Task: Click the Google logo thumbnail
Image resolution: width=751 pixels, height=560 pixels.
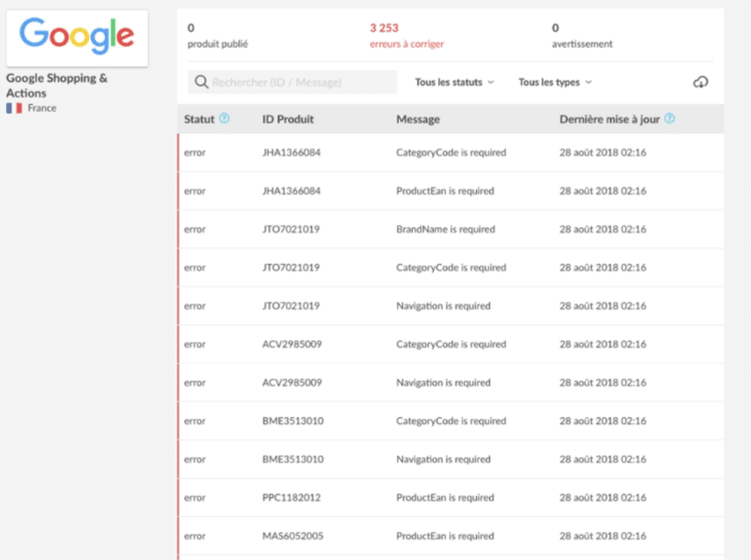Action: pos(77,38)
